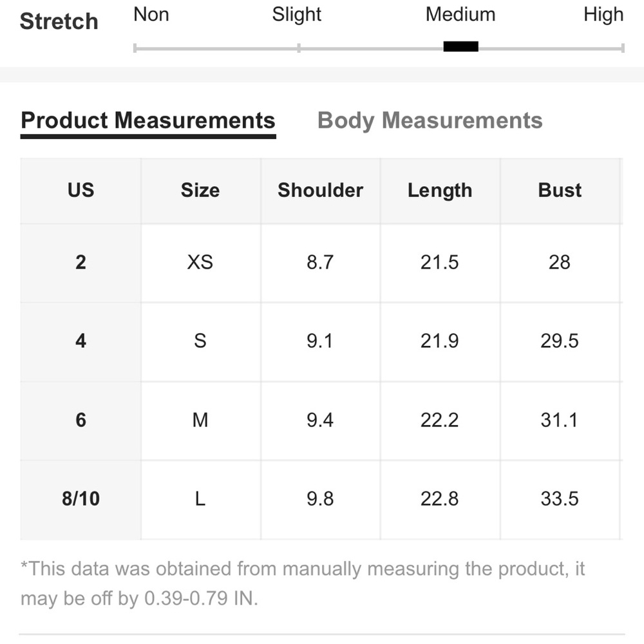Click the High stretch label

tap(603, 15)
